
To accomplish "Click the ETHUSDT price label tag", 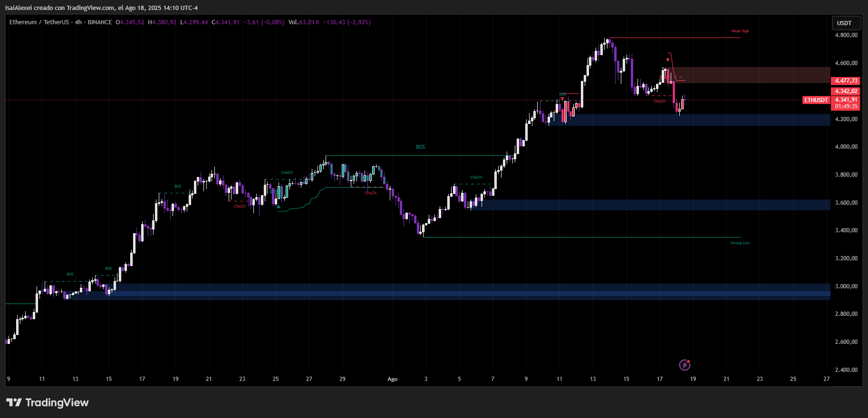I will tap(816, 100).
